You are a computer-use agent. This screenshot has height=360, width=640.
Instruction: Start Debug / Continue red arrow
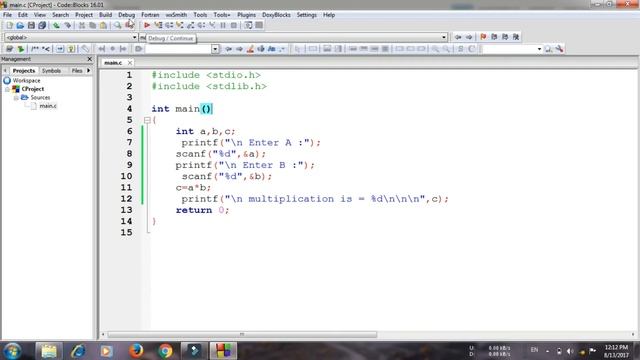(147, 25)
